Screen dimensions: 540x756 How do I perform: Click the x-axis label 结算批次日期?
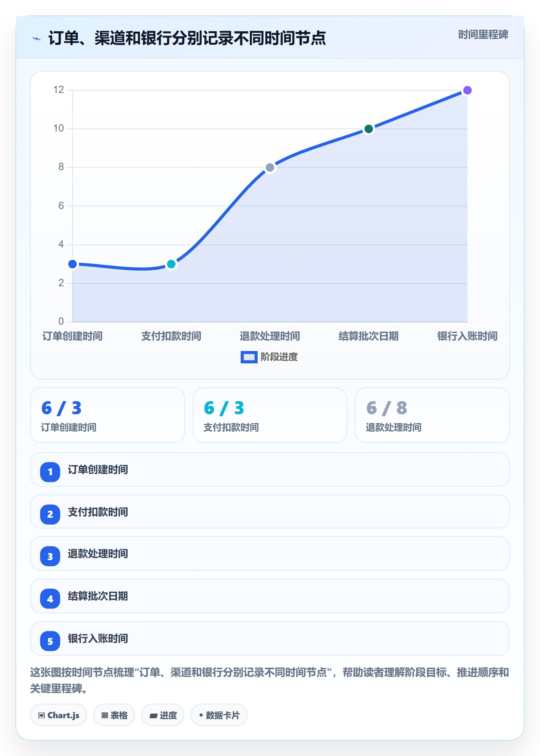click(x=369, y=336)
